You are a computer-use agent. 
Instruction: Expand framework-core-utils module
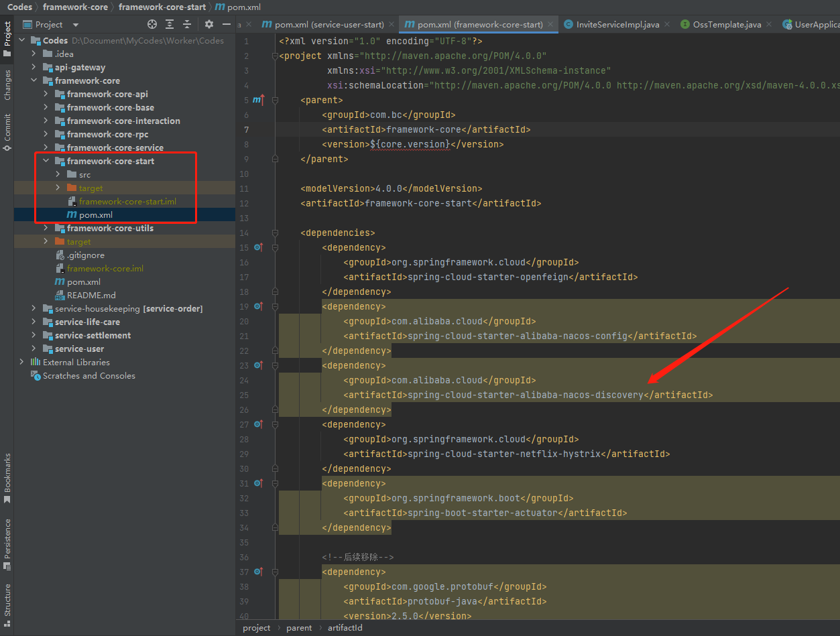[46, 228]
